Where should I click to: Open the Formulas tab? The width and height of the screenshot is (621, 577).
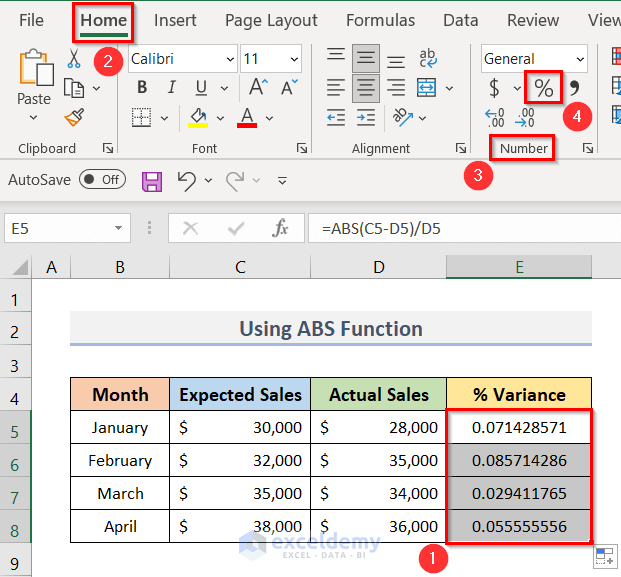point(380,20)
